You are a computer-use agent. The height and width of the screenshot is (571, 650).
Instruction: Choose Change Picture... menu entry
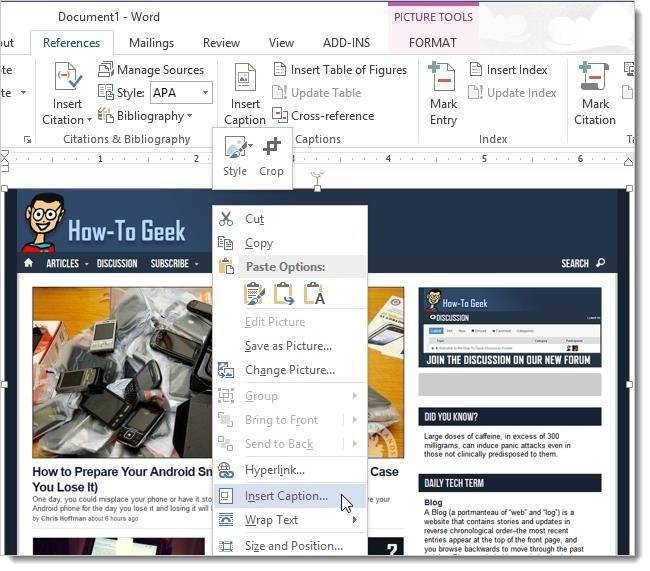290,370
